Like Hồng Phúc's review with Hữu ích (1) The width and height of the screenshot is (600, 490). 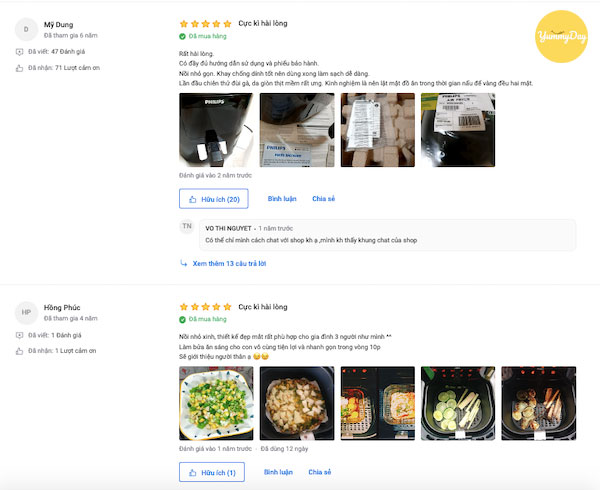click(x=212, y=472)
